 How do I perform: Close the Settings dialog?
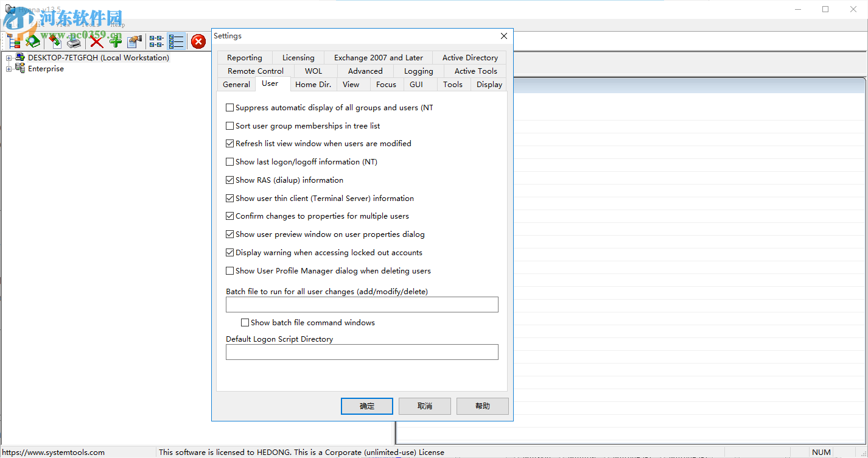pos(504,36)
